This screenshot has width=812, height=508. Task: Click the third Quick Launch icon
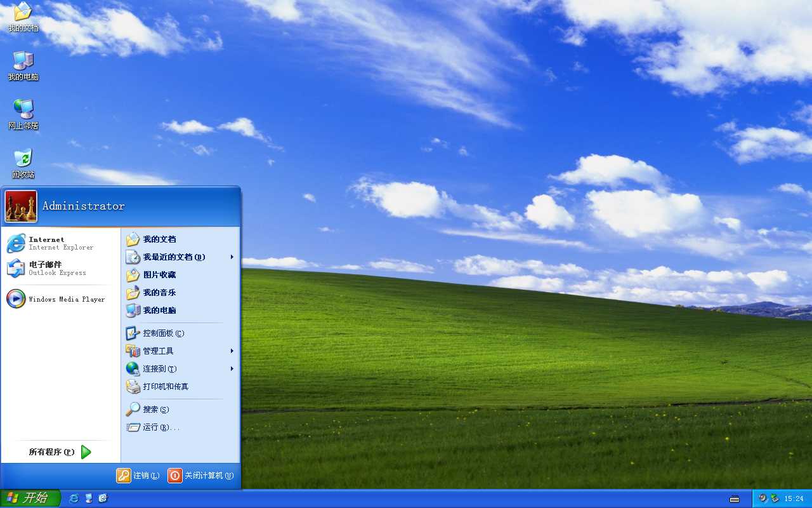tap(103, 498)
